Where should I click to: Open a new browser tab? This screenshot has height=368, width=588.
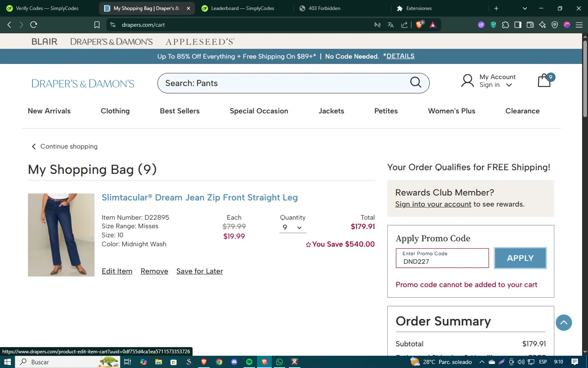tap(496, 8)
